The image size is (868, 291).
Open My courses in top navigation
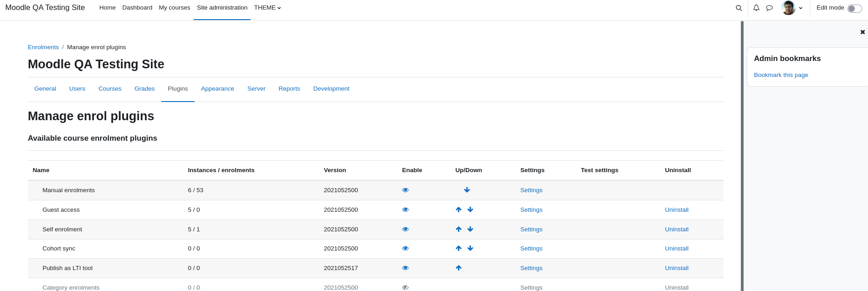click(x=175, y=8)
